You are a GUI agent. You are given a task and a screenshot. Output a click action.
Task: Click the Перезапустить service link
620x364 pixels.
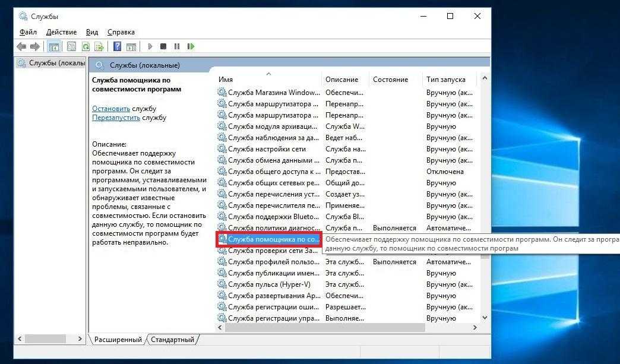(116, 118)
